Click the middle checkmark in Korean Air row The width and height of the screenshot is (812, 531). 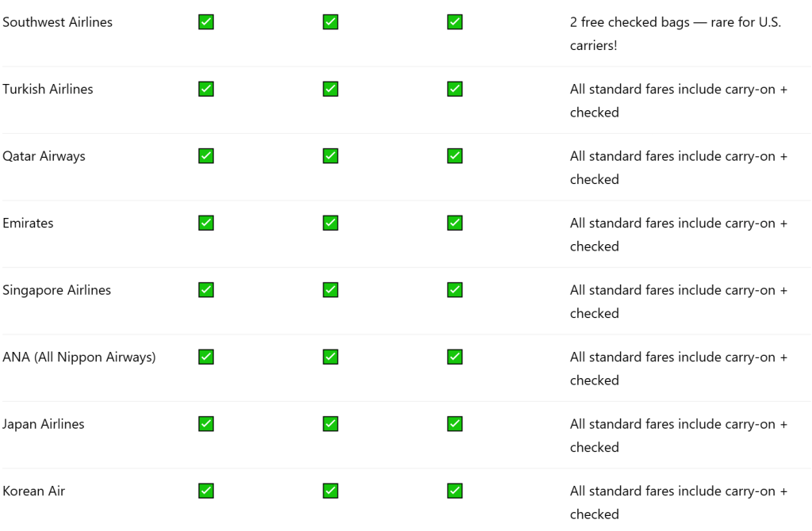pos(331,491)
